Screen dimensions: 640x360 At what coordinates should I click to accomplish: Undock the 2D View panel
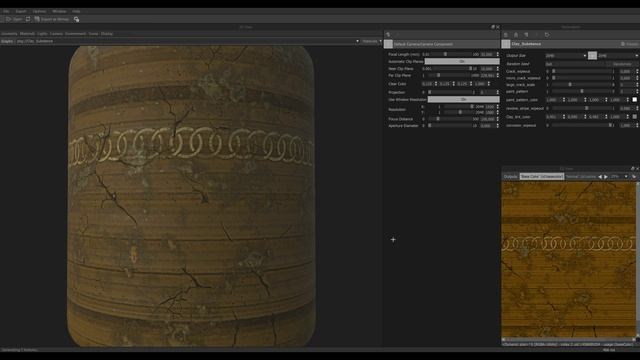(633, 169)
